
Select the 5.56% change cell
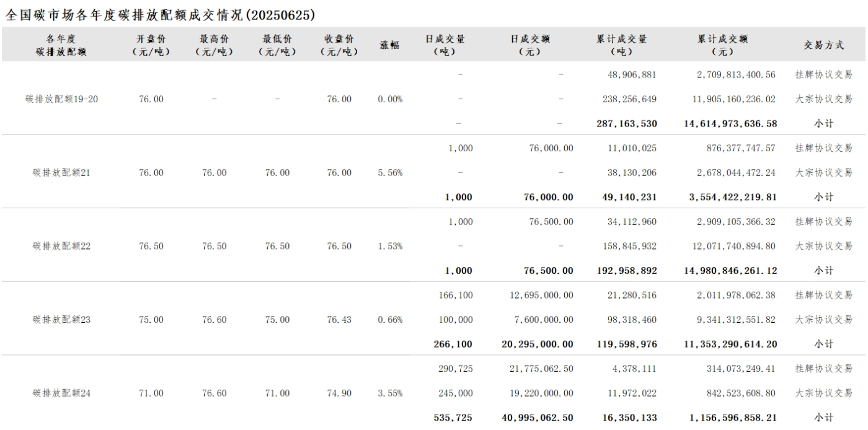pyautogui.click(x=389, y=173)
